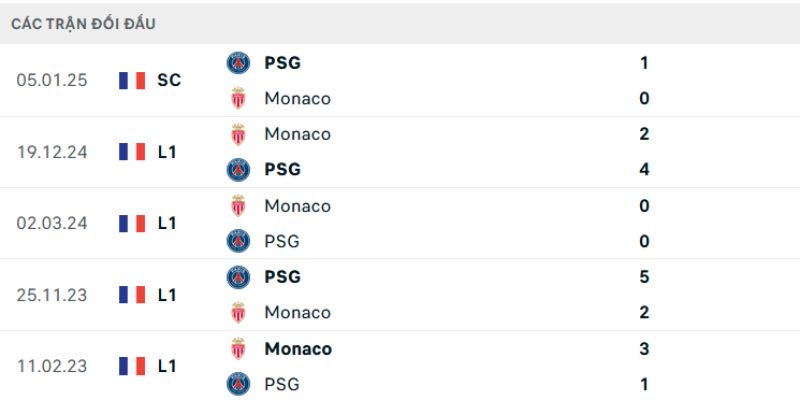Screen dimensions: 800x400
Task: Click the Monaco crest in the 05.01.25 match
Action: (x=238, y=98)
